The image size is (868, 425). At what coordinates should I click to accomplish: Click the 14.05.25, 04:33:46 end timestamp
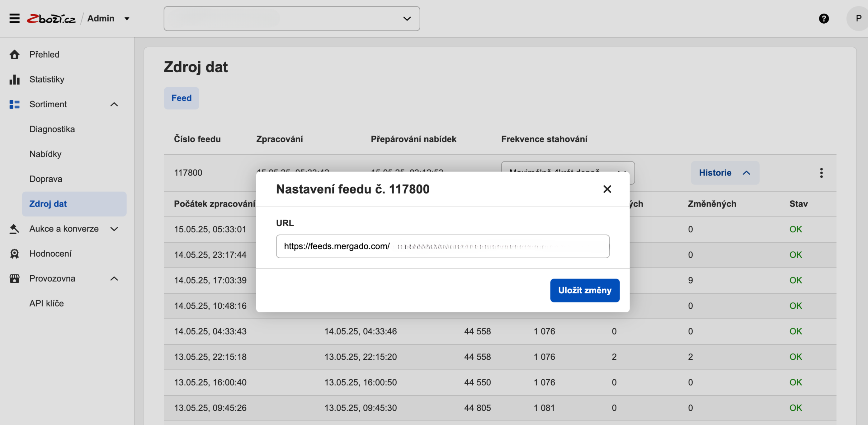click(x=360, y=331)
